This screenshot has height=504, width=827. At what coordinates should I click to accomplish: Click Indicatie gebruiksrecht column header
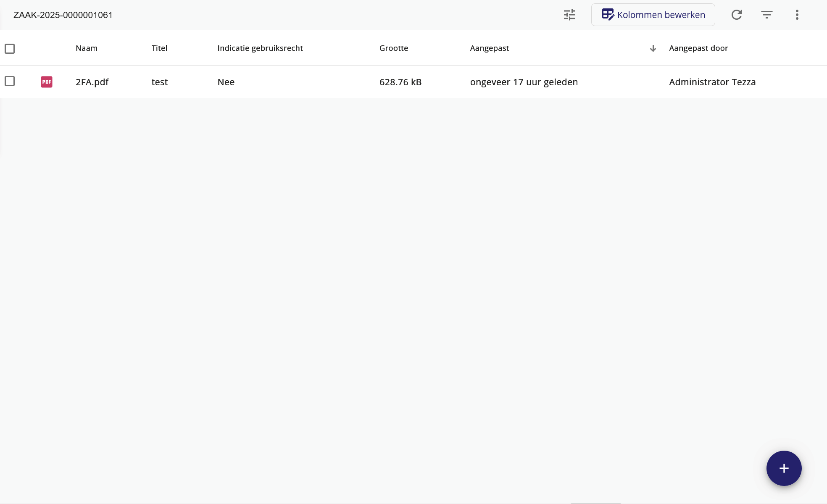coord(260,48)
